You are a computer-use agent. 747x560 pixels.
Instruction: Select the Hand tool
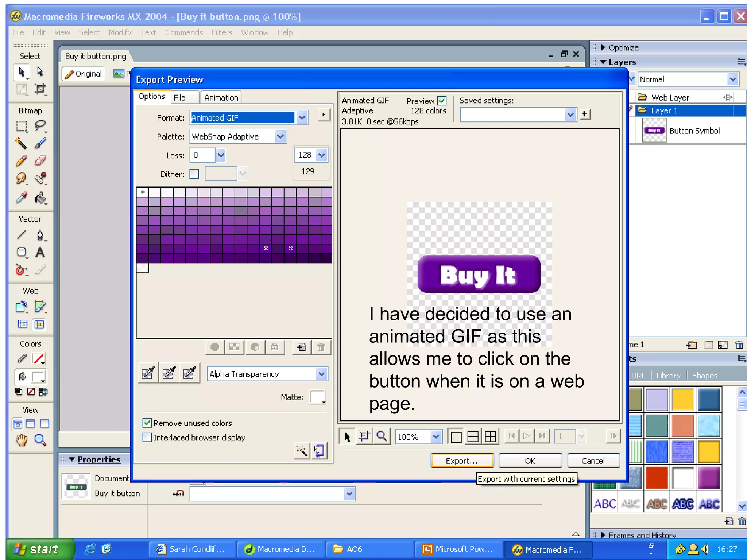(22, 440)
